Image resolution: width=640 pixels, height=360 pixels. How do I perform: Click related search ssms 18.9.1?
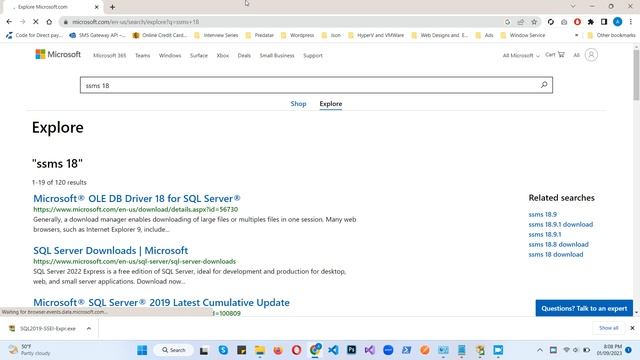point(545,234)
